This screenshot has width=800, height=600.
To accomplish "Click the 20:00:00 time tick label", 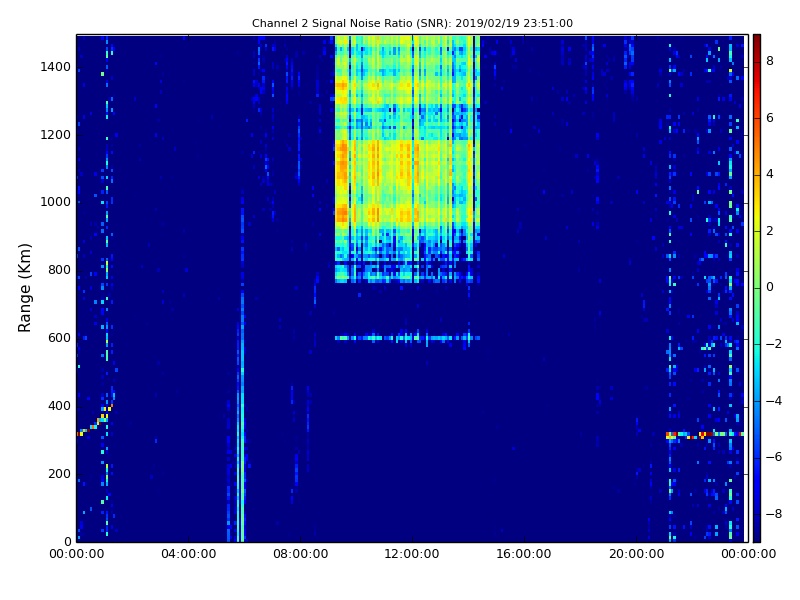I will coord(636,554).
